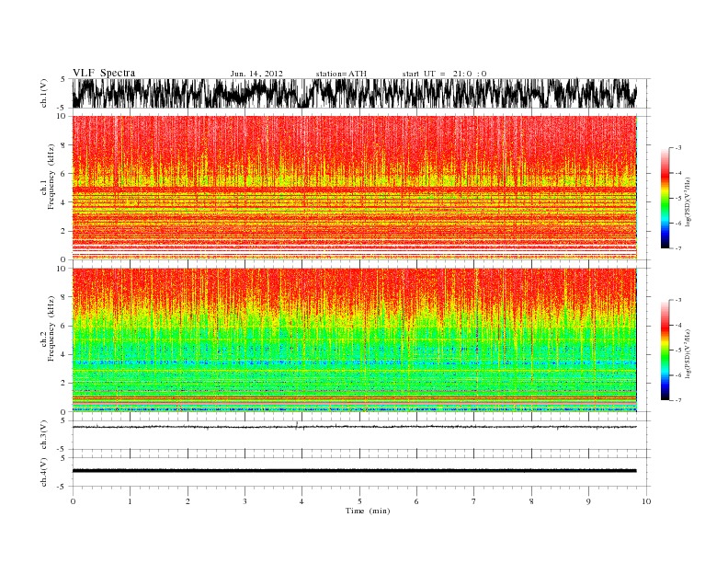Image resolution: width=728 pixels, height=563 pixels.
Task: Click the 'ch.4(V)' axis label
Action: click(43, 472)
